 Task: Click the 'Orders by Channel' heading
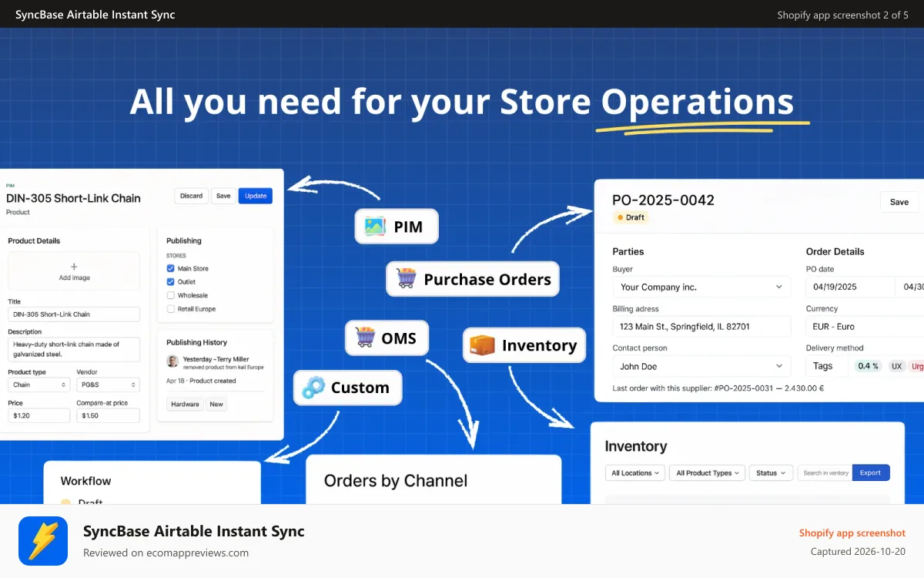click(x=396, y=481)
